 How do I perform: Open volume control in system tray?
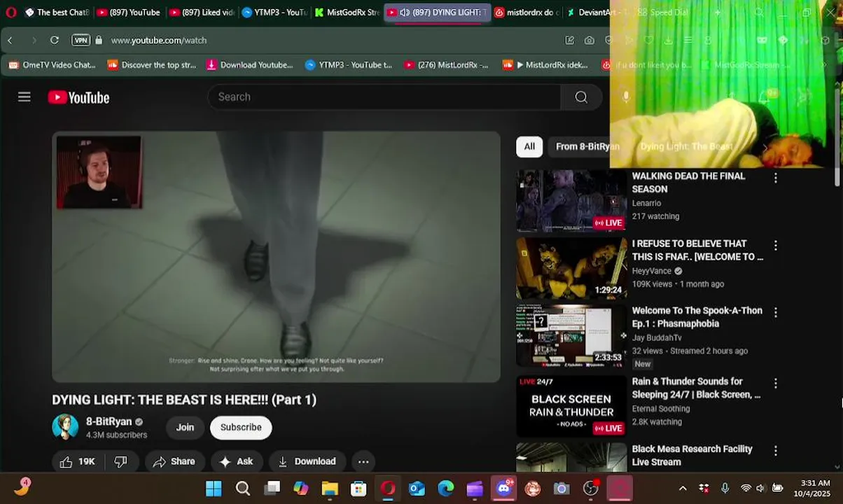[x=761, y=489]
